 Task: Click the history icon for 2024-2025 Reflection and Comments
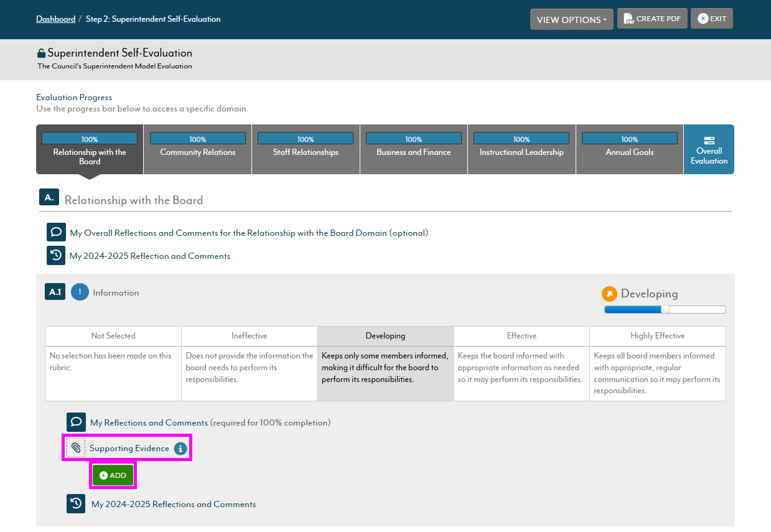(56, 255)
